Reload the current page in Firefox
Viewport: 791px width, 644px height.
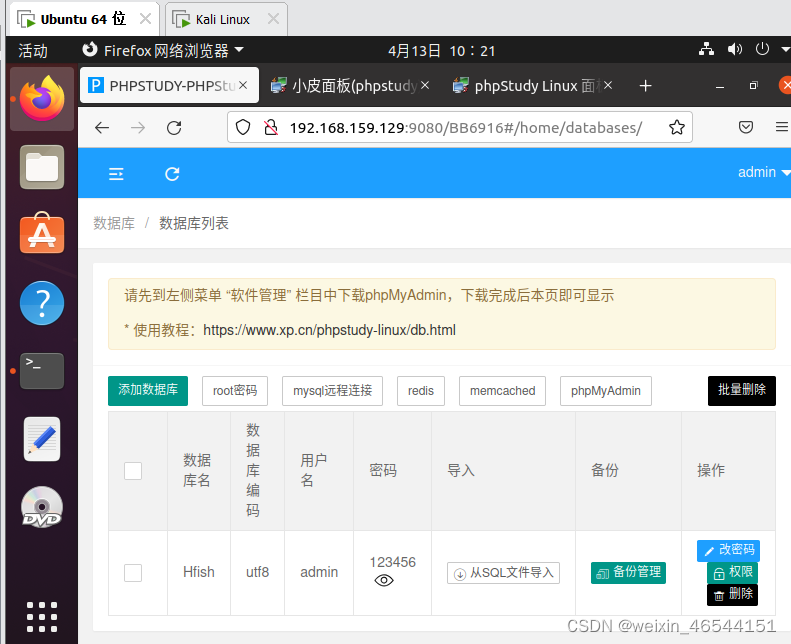coord(174,128)
